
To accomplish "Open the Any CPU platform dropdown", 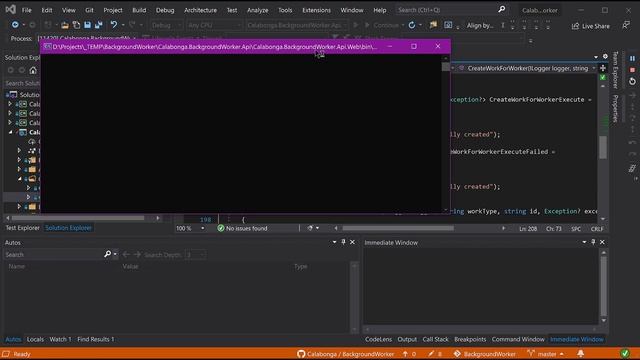I will pos(214,25).
